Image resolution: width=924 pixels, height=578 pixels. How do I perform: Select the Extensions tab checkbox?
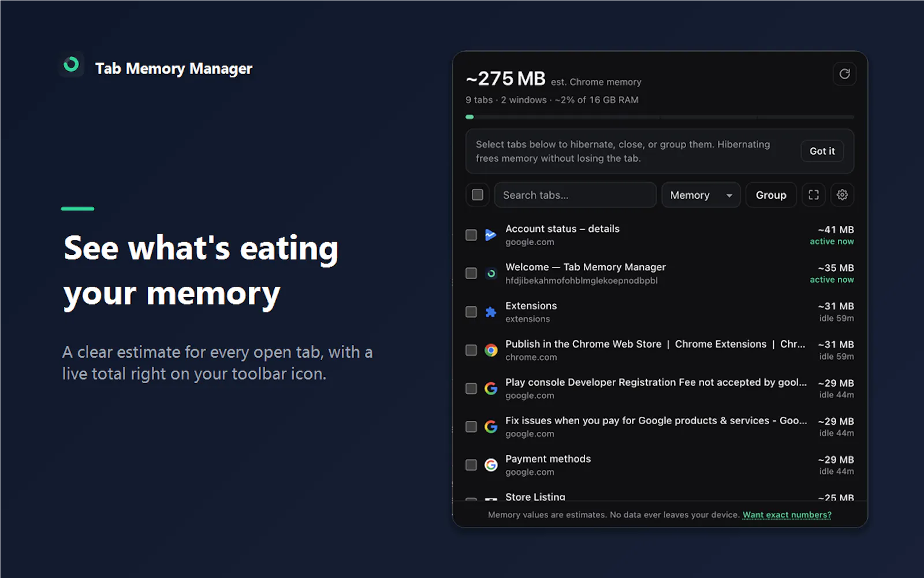[471, 312]
